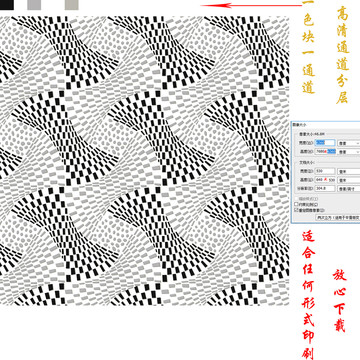Open the document height unit dropdown
This screenshot has width=360, height=360.
click(349, 180)
